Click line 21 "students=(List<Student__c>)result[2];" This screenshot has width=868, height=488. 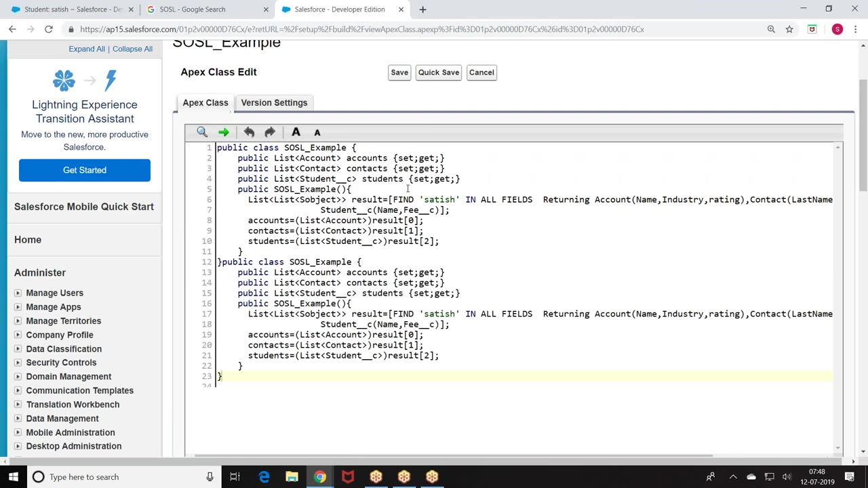tap(343, 356)
